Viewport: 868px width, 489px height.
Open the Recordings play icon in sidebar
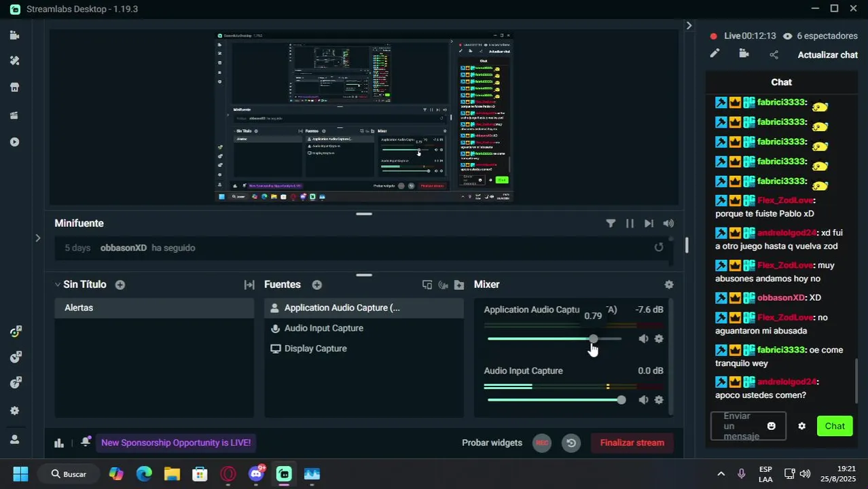click(x=14, y=142)
